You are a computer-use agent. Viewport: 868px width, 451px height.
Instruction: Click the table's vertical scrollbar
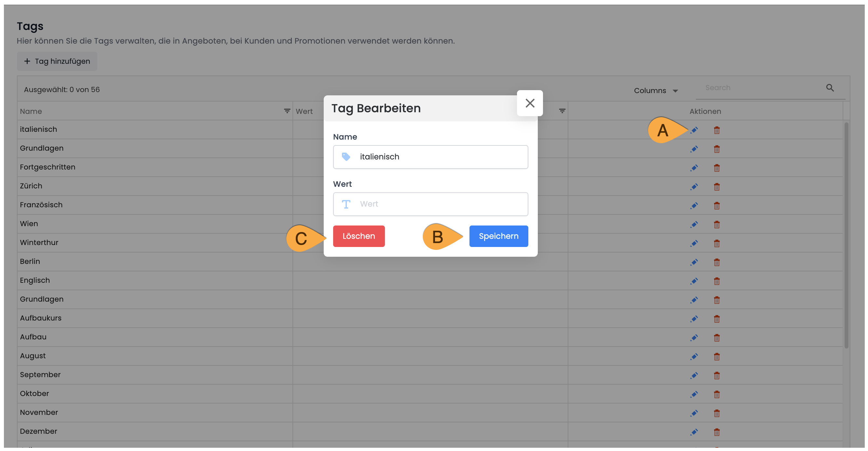[x=847, y=236]
